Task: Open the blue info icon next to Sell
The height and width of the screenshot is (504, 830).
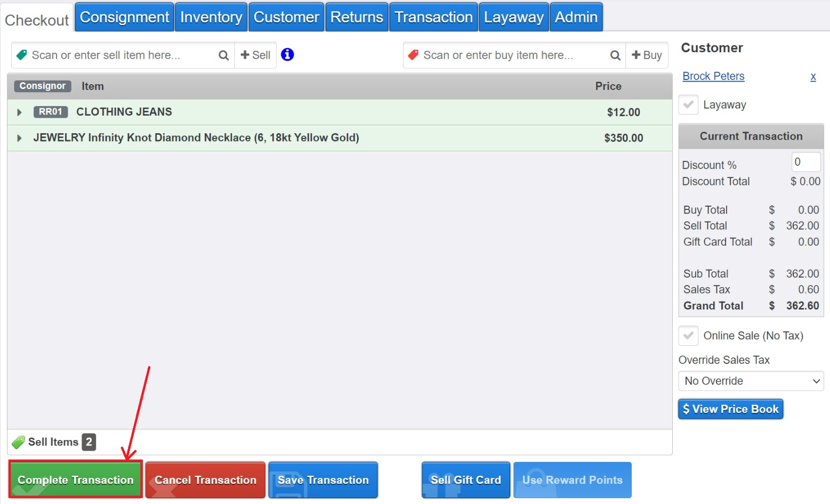Action: click(x=287, y=54)
